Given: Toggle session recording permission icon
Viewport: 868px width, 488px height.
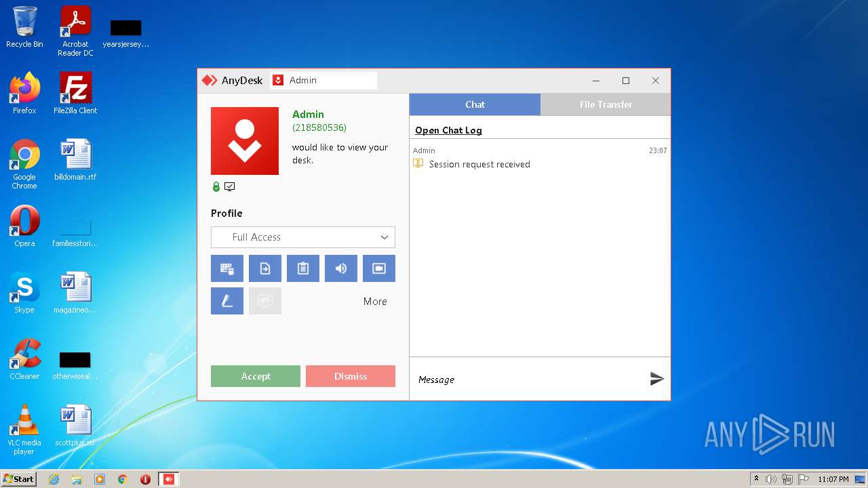Looking at the screenshot, I should pyautogui.click(x=379, y=268).
